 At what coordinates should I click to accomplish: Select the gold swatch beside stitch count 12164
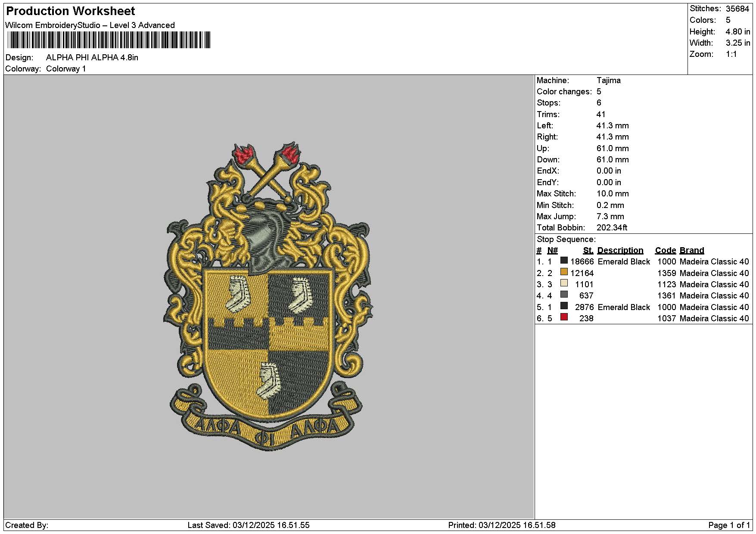coord(564,272)
